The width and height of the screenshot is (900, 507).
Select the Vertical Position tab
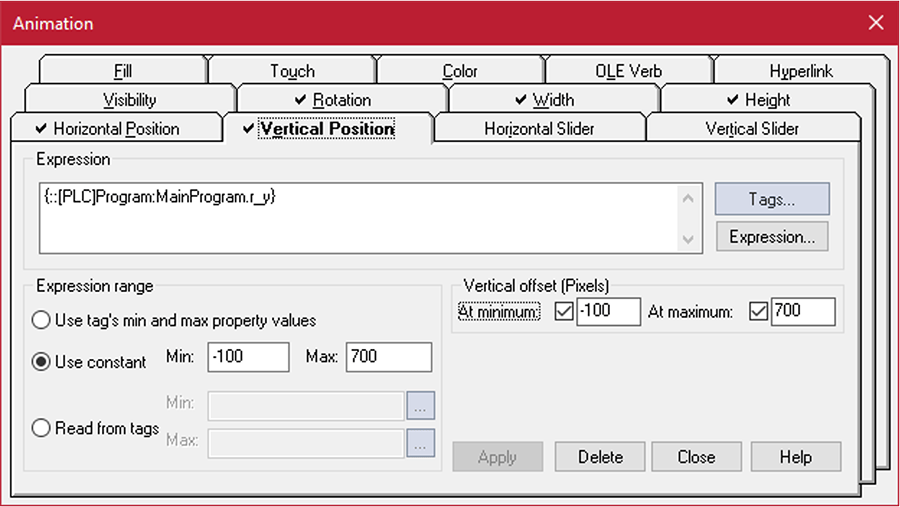click(x=327, y=128)
